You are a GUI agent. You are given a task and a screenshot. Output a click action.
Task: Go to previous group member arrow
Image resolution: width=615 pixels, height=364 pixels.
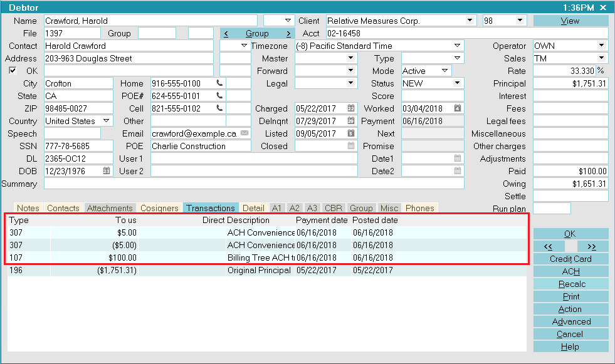pos(226,34)
